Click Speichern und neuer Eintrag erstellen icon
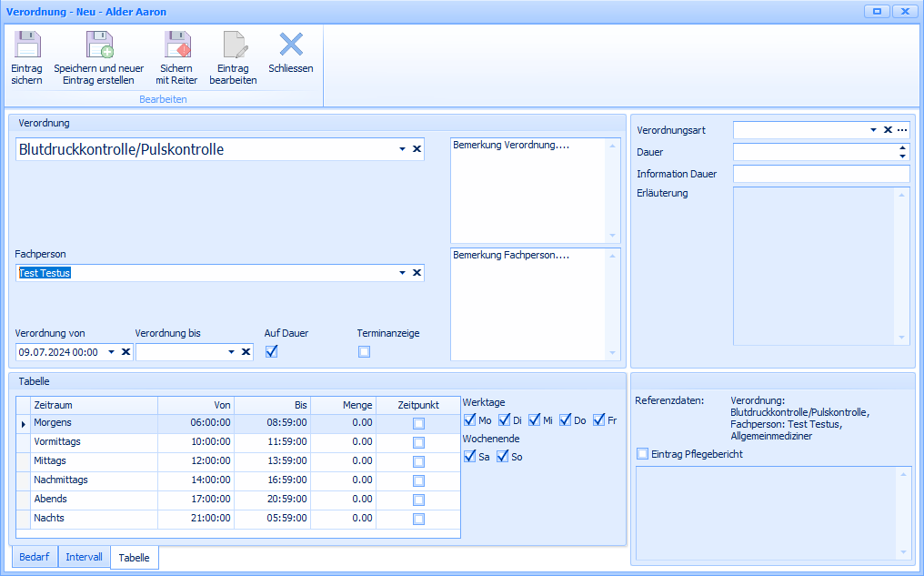Image resolution: width=924 pixels, height=576 pixels. (98, 45)
